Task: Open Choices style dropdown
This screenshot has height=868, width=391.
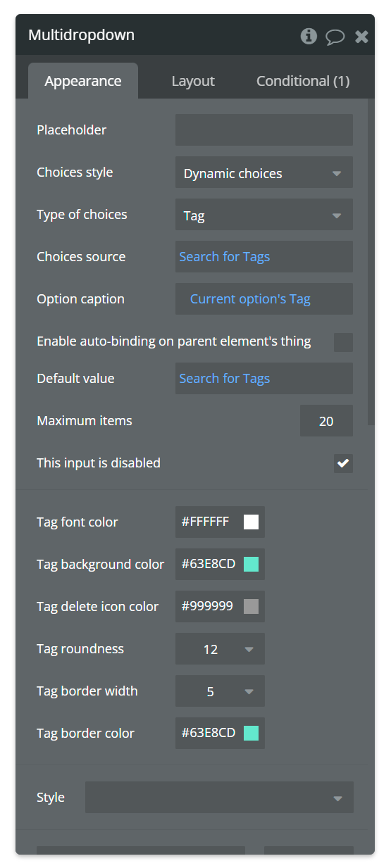Action: [x=264, y=172]
